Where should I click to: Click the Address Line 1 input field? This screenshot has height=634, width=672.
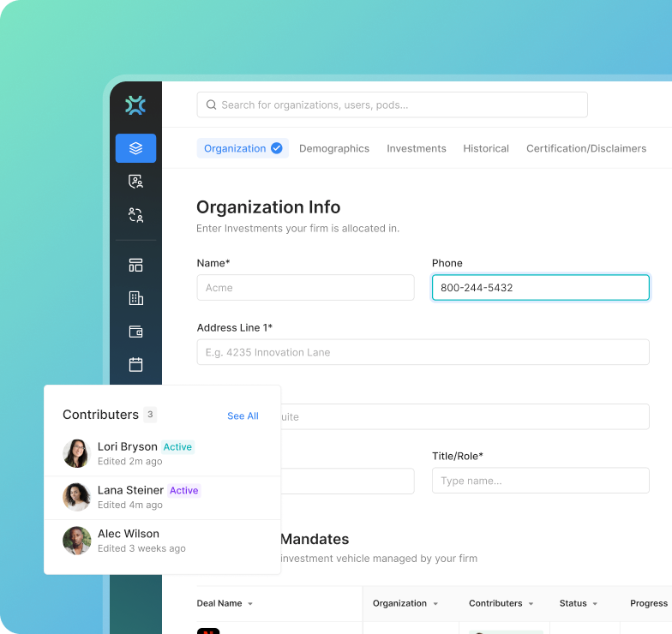[423, 352]
